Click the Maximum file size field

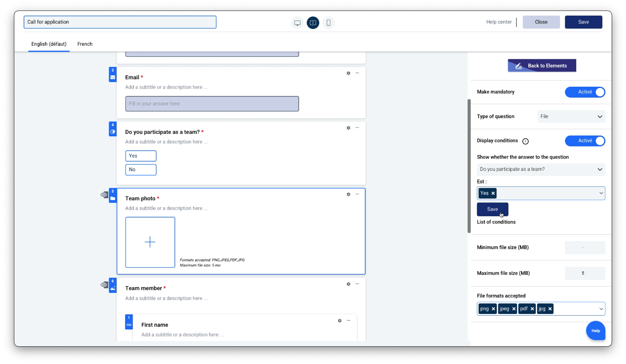click(x=585, y=273)
